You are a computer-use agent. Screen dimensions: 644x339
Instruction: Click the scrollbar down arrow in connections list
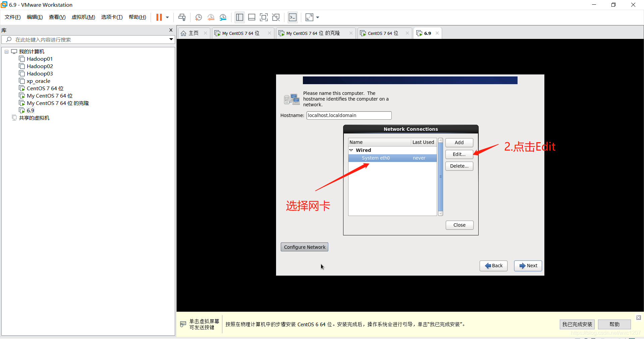[441, 214]
